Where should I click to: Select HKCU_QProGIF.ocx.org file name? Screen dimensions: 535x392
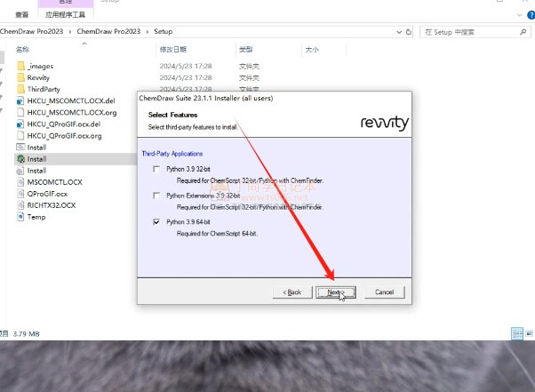pos(65,136)
